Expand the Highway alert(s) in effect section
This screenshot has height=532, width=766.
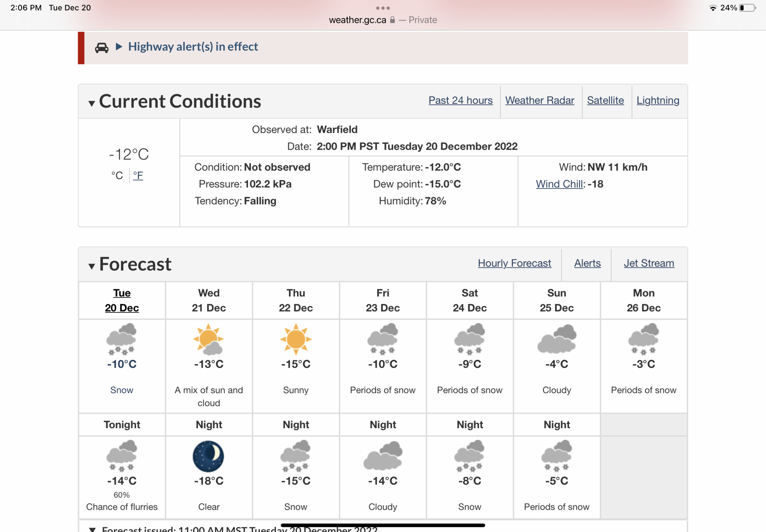193,47
